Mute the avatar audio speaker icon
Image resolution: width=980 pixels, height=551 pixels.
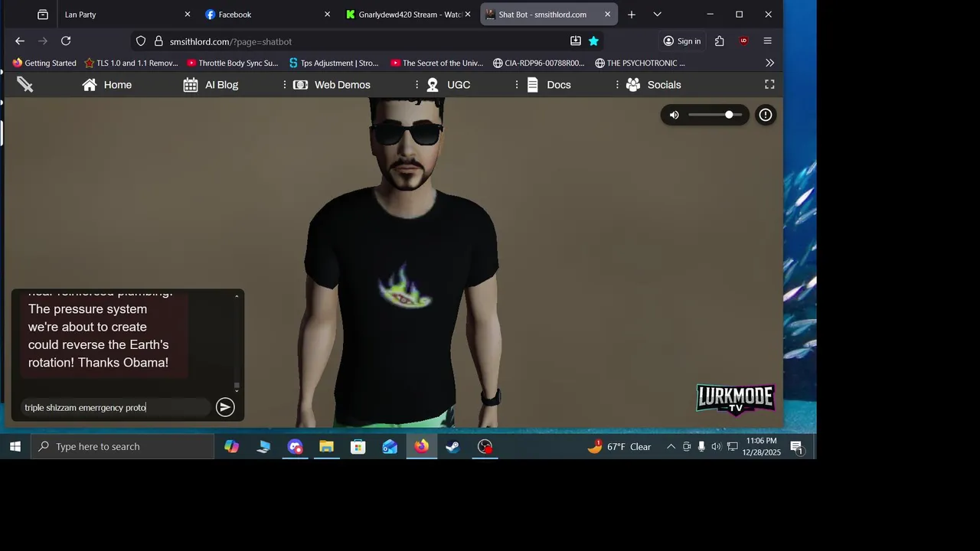coord(674,115)
